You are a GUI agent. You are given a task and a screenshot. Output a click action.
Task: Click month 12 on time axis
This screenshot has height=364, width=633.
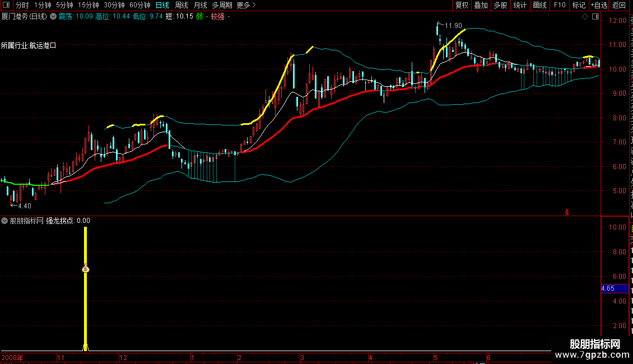click(123, 357)
